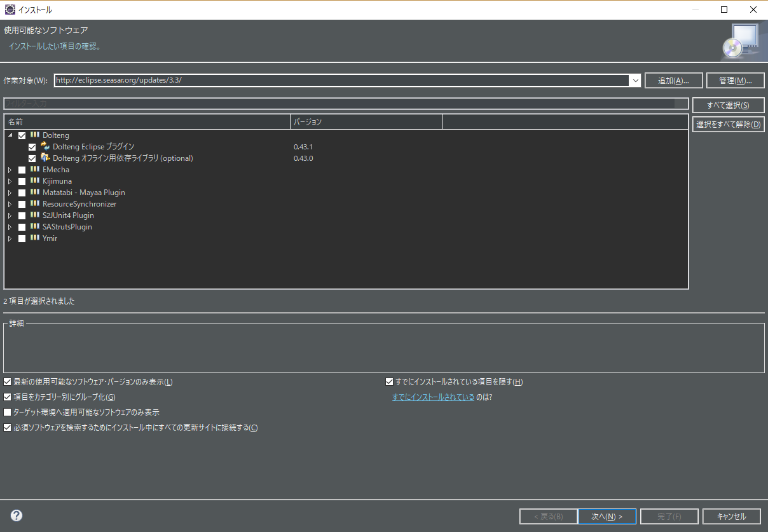Click the EMecha category icon

[34, 169]
